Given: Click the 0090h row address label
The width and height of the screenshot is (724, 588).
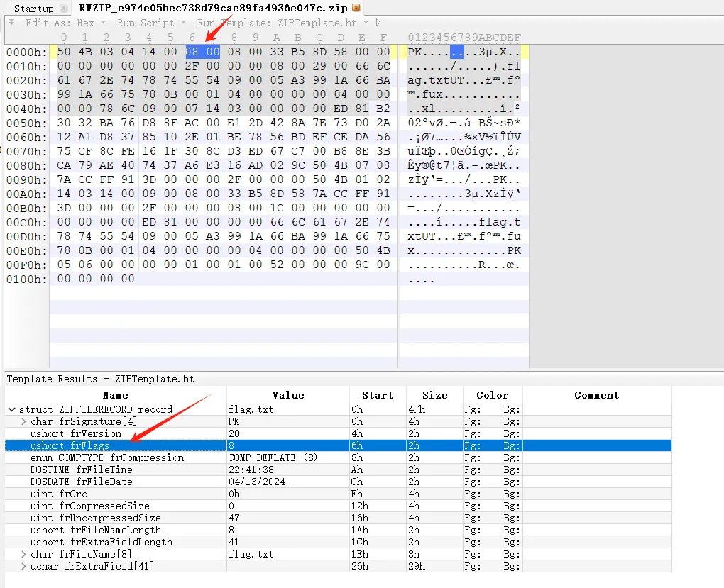Looking at the screenshot, I should click(26, 179).
